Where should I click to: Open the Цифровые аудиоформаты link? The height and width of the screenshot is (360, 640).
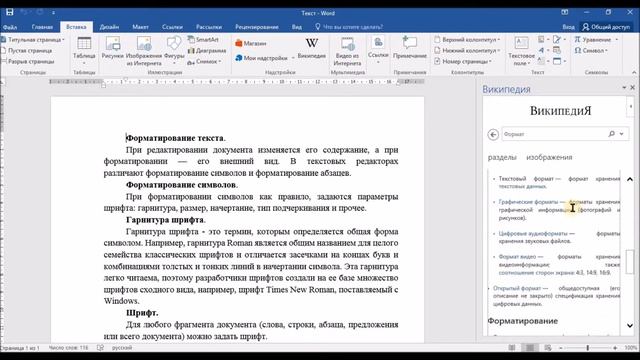[x=533, y=234]
